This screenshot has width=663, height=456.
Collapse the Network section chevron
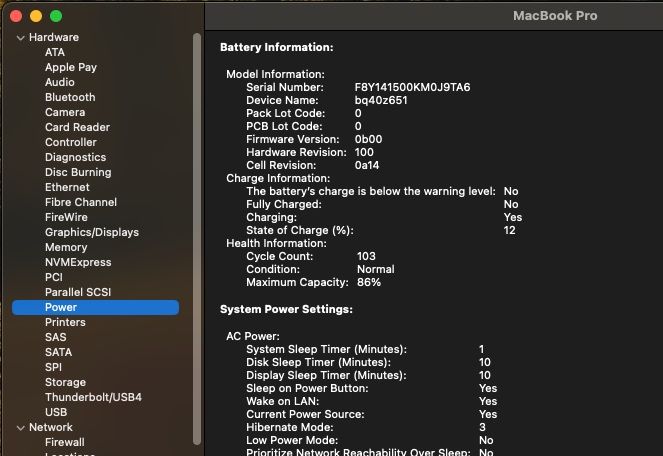coord(20,427)
